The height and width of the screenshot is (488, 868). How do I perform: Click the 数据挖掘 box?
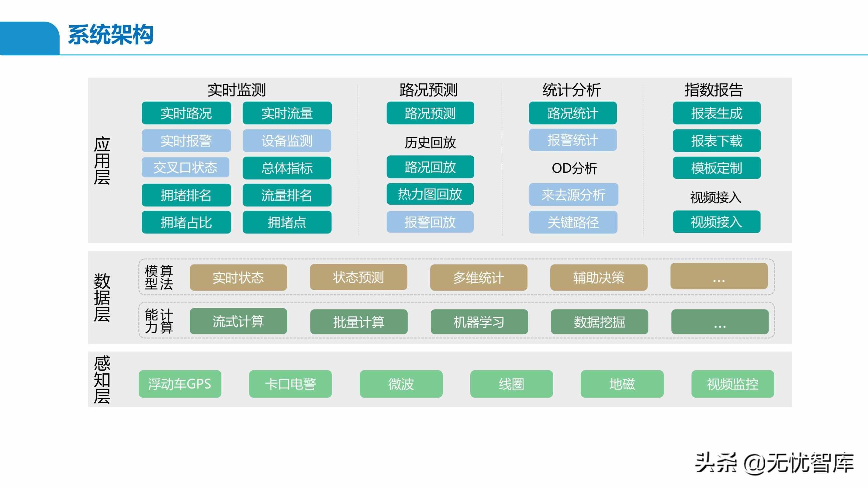600,322
